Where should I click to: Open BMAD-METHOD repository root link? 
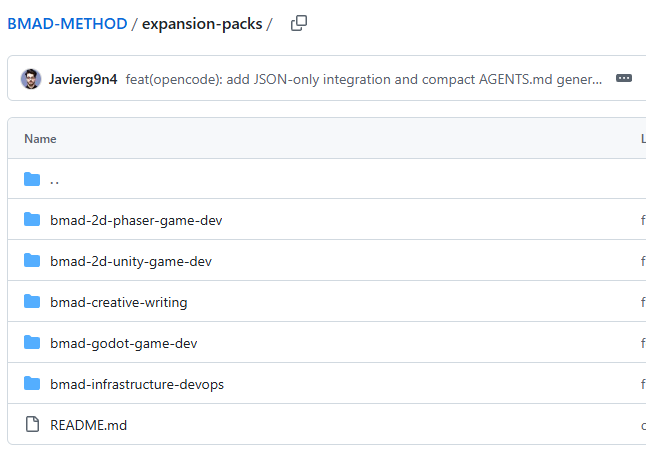(67, 23)
